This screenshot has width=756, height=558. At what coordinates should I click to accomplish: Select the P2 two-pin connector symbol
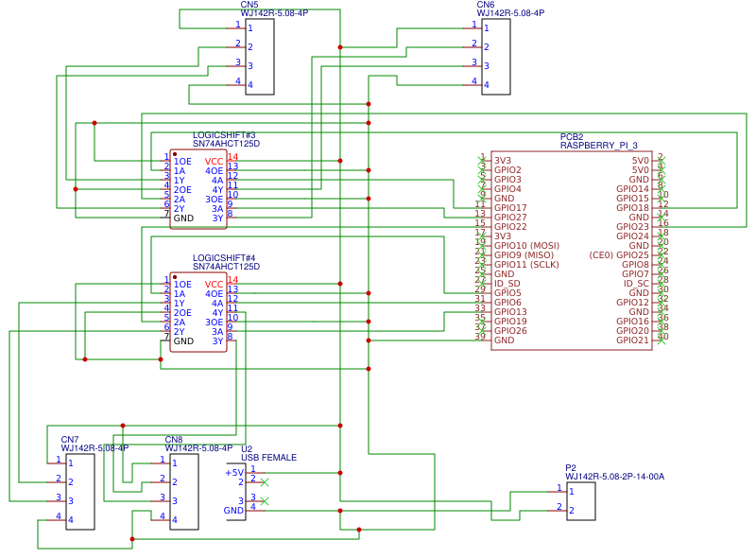(581, 501)
